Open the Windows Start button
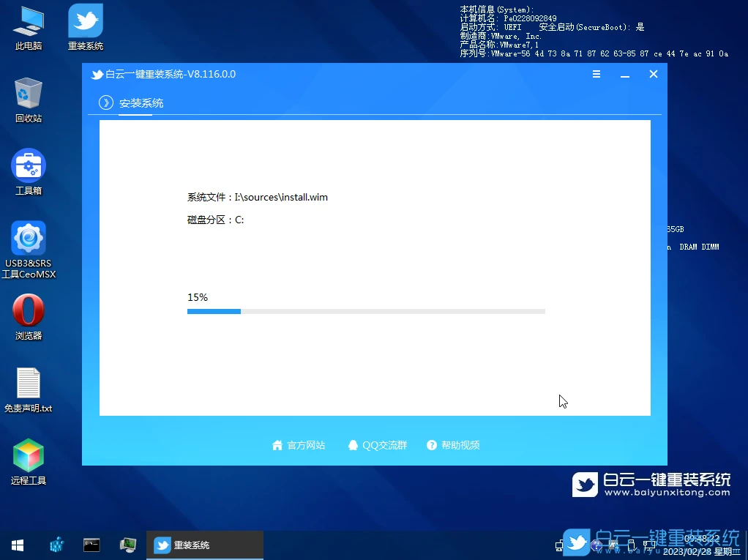Image resolution: width=748 pixels, height=560 pixels. (18, 545)
